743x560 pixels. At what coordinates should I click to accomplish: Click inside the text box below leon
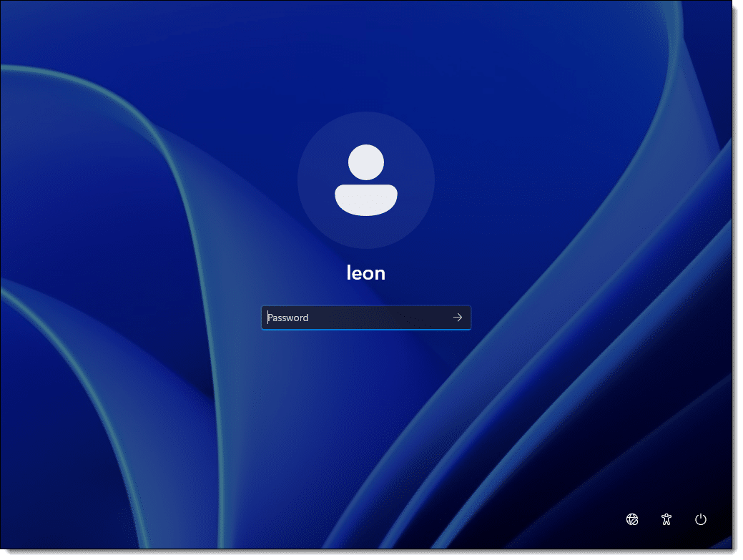[x=355, y=318]
